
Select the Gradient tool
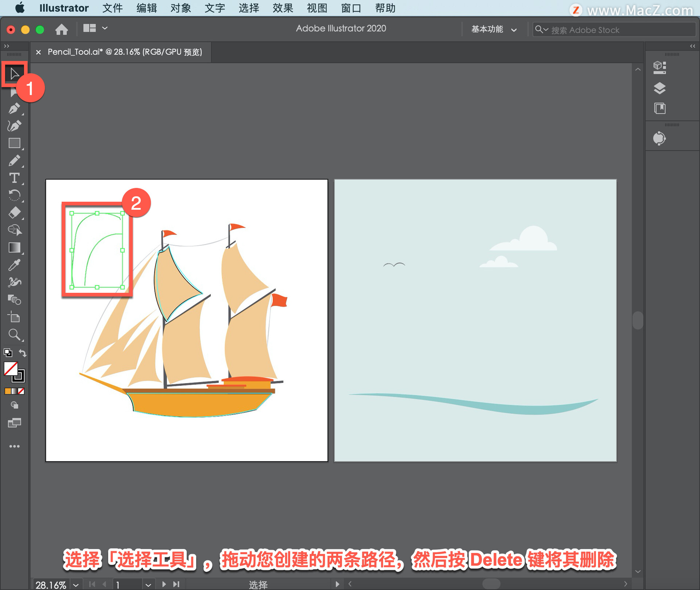[x=15, y=248]
